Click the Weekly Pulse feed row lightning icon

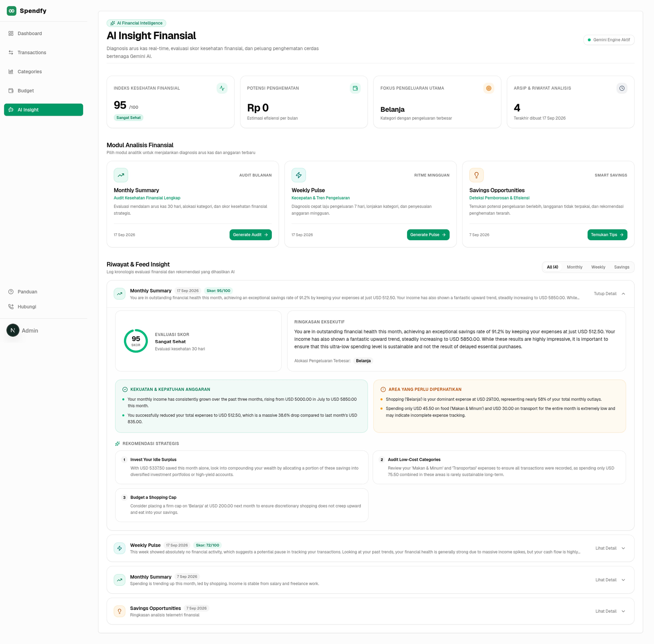pos(119,548)
